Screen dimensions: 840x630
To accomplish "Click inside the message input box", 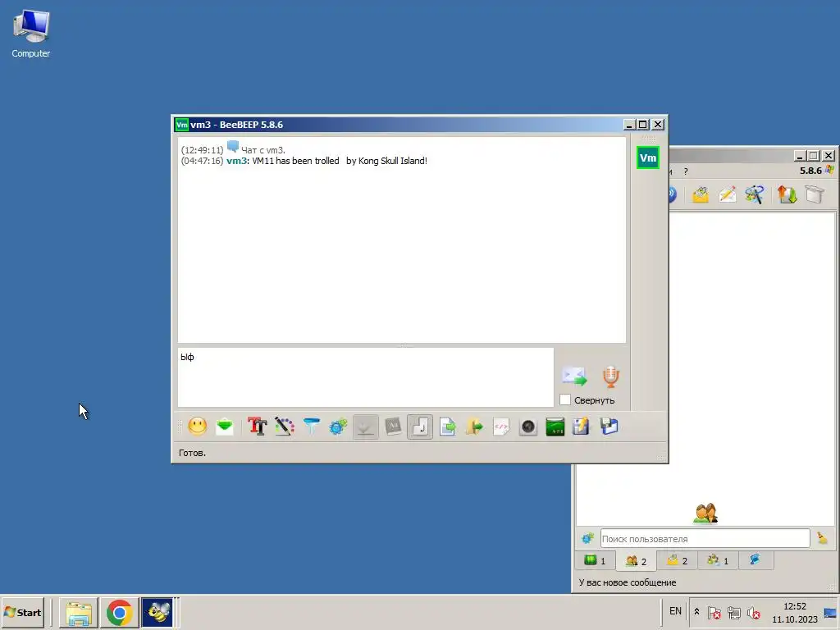I will click(365, 377).
